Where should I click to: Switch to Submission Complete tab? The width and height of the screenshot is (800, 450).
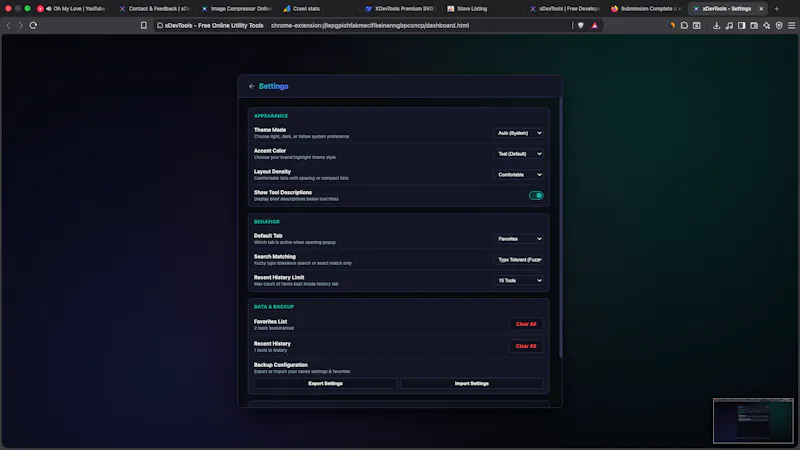point(646,9)
